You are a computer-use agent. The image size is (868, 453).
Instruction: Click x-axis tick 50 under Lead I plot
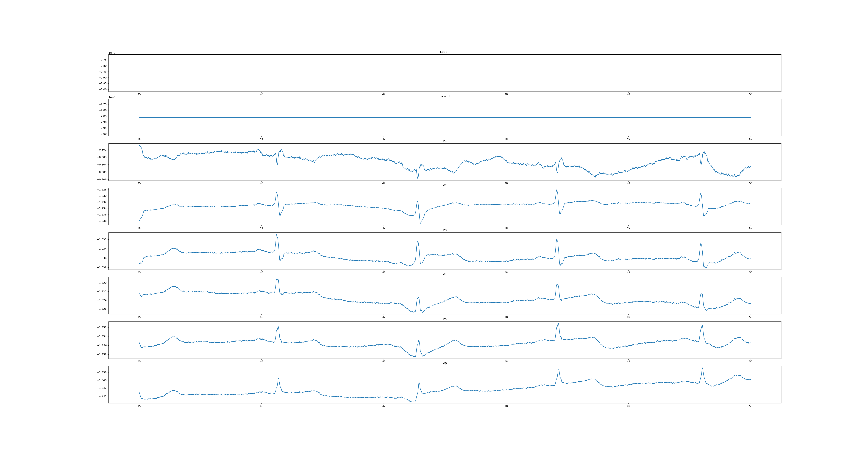750,94
